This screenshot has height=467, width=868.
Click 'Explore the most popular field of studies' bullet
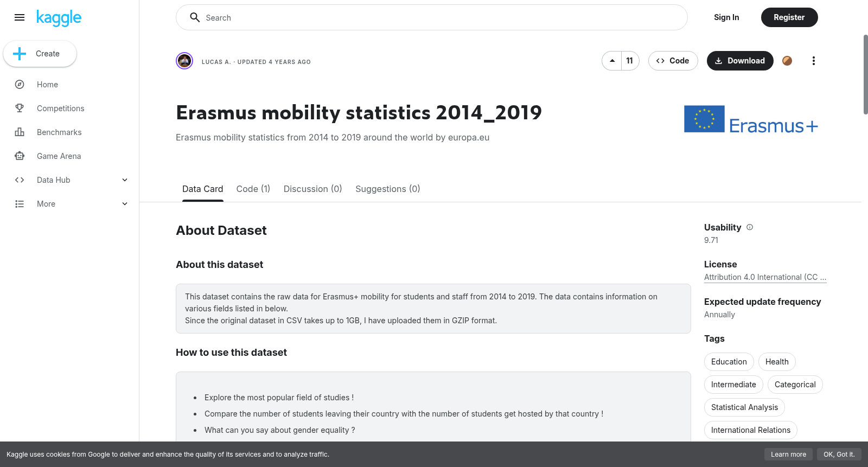279,398
